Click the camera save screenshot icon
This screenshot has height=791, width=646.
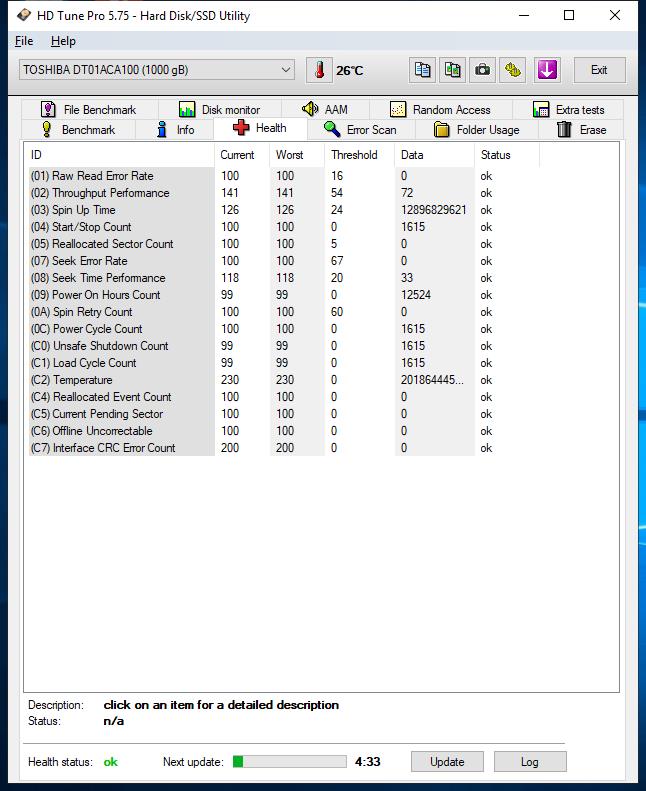(x=483, y=70)
